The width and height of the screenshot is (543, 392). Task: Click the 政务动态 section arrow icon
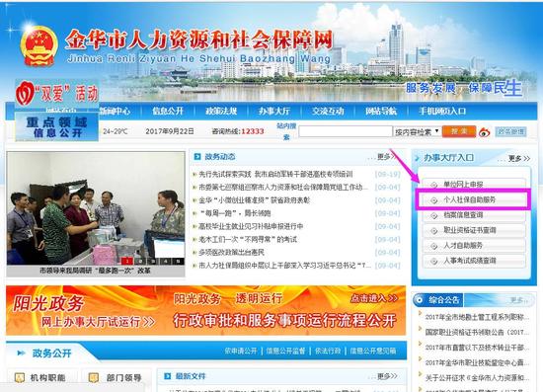tap(197, 157)
